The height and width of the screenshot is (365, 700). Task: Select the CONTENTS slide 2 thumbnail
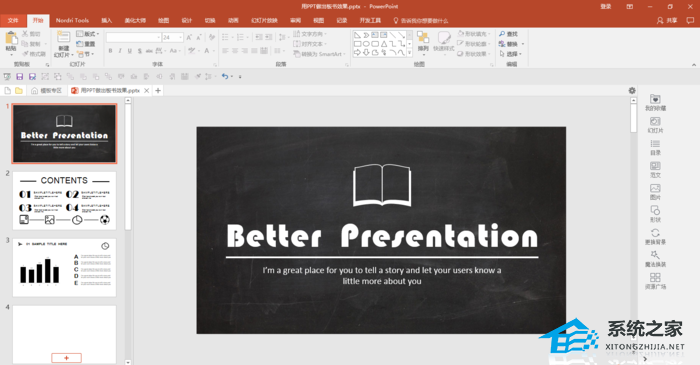click(x=64, y=200)
